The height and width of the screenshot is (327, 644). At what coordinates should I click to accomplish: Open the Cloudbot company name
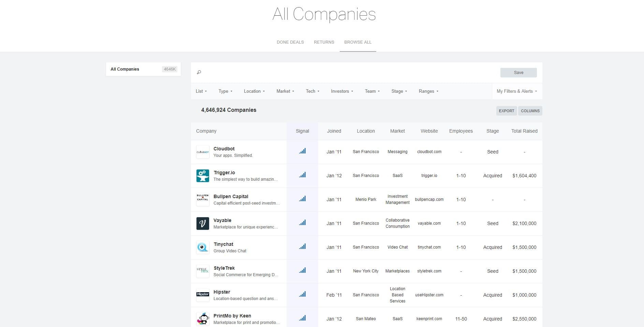(224, 149)
